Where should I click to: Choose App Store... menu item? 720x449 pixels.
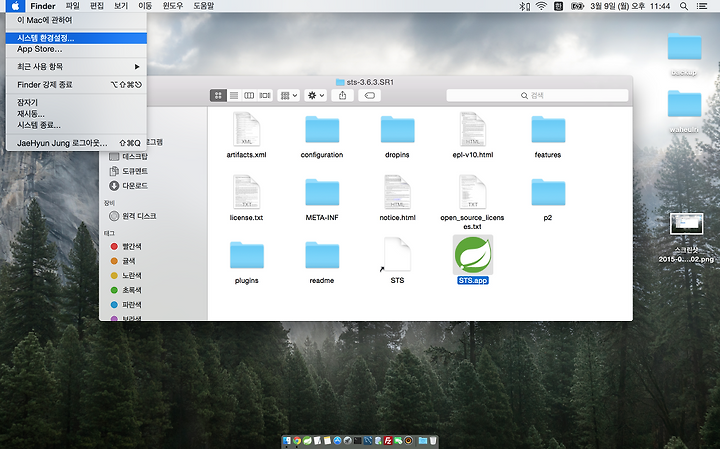pos(76,49)
